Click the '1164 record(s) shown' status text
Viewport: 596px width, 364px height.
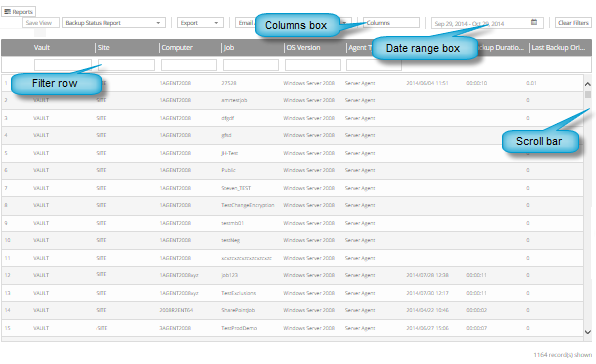[x=563, y=355]
